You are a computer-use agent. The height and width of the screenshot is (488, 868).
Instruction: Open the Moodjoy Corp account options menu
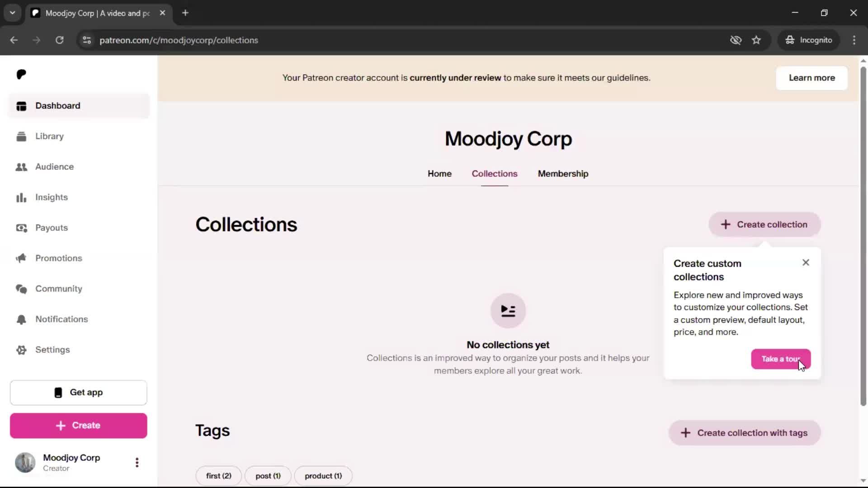(x=137, y=462)
